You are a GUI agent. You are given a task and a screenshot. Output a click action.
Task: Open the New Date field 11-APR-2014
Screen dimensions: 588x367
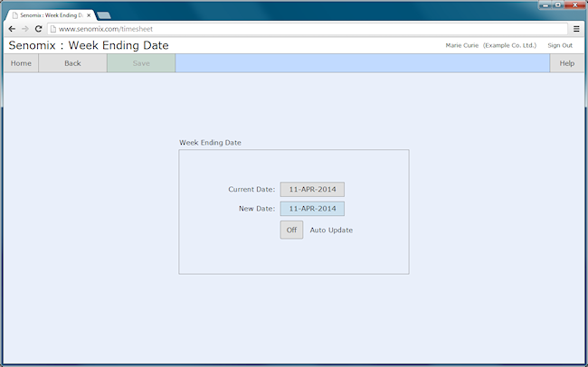click(x=312, y=209)
